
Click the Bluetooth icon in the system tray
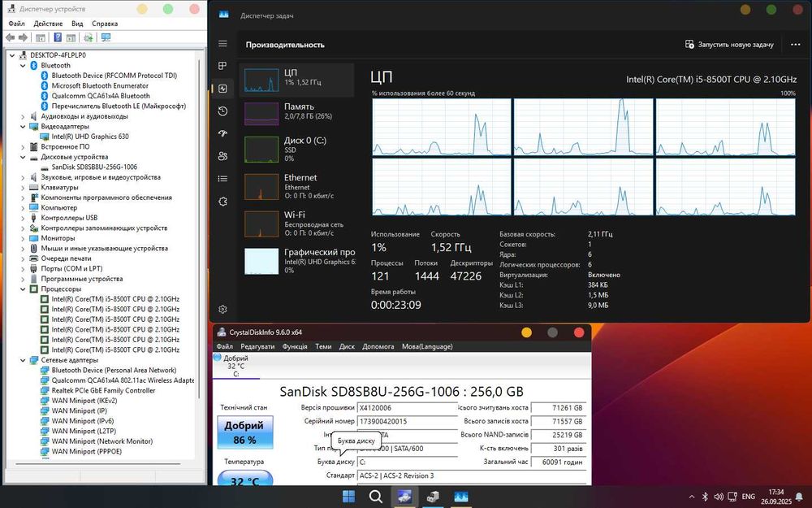pos(705,497)
